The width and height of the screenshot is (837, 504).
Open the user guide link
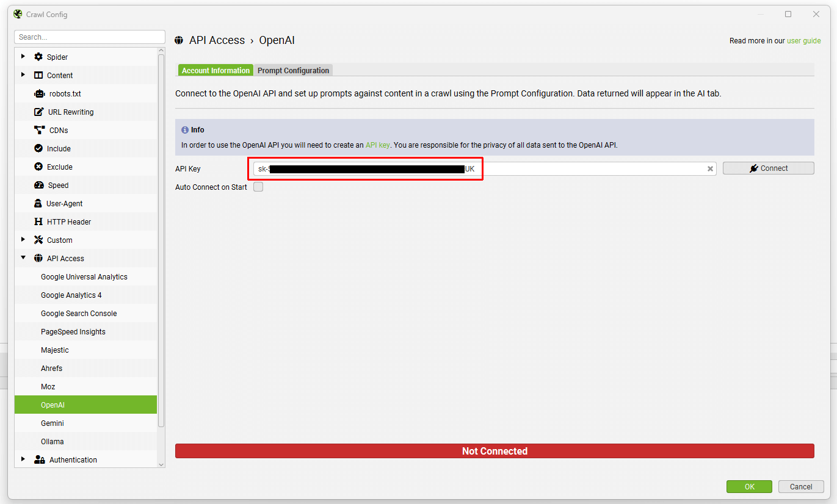coord(803,41)
